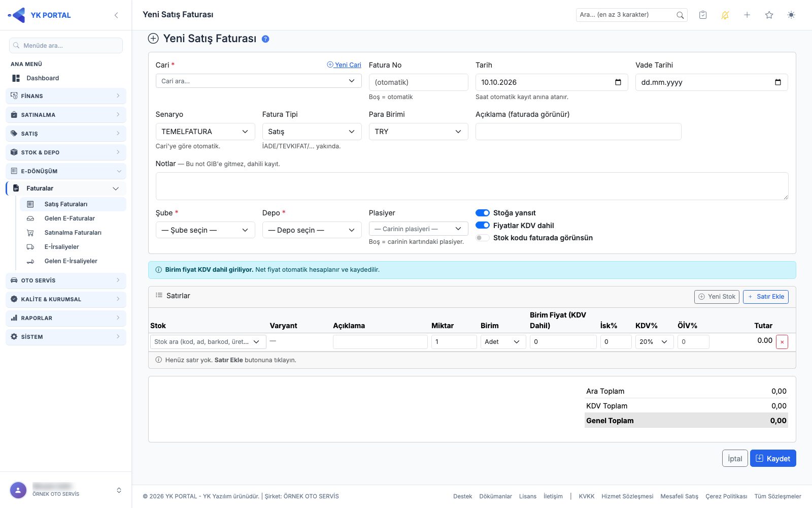Viewport: 812px width, 508px height.
Task: Click the Yeni Stok button
Action: pyautogui.click(x=717, y=297)
